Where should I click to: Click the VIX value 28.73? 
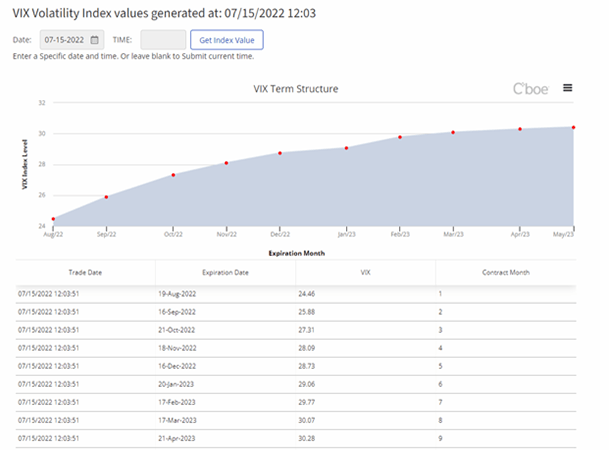pos(306,366)
